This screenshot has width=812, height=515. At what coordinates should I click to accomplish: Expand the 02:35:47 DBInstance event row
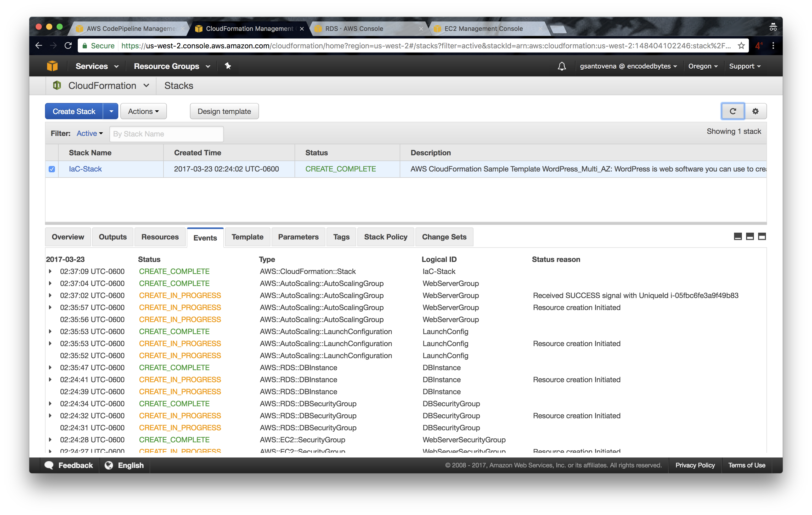tap(50, 367)
